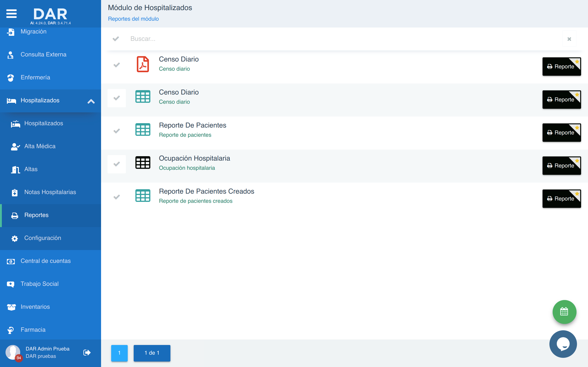This screenshot has height=367, width=588.
Task: Open the chat bubble floating button
Action: [x=563, y=344]
